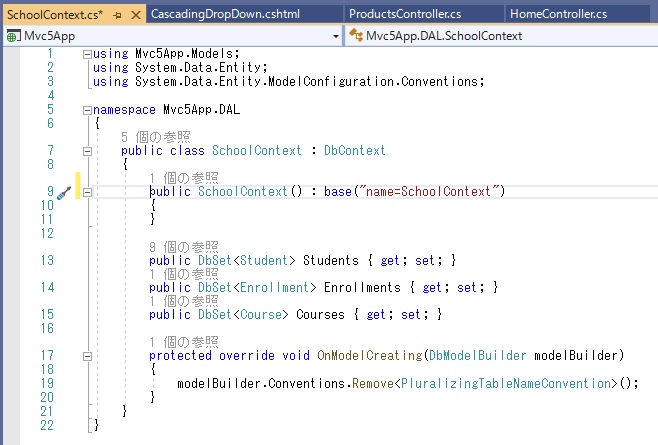Click the Mvc5App project icon in navigation bar

point(13,35)
